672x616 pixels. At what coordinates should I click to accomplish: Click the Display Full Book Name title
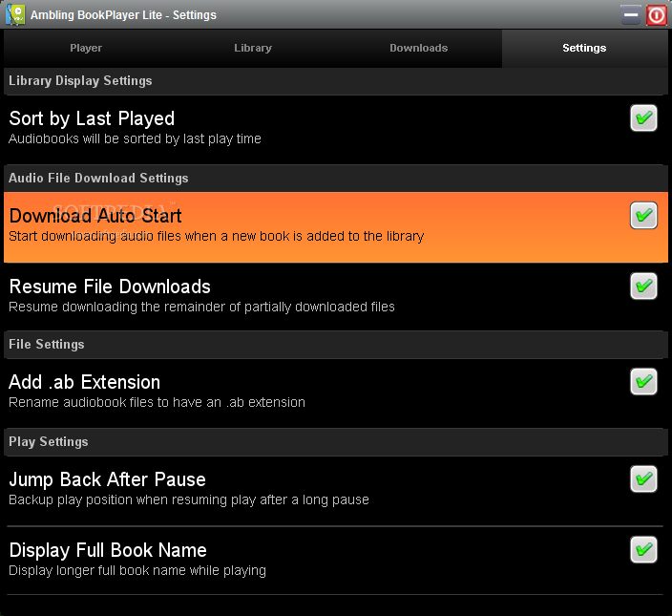[x=108, y=550]
